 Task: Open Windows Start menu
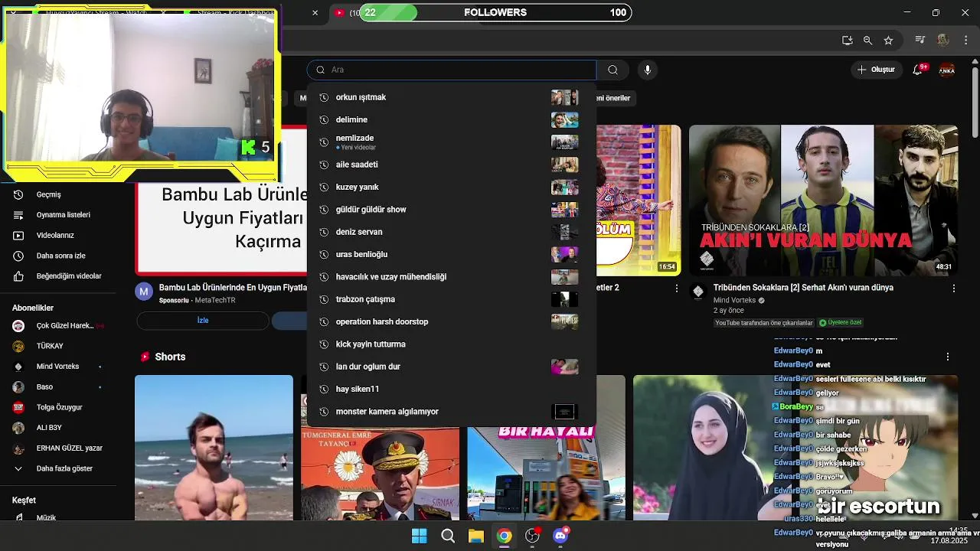click(x=420, y=536)
